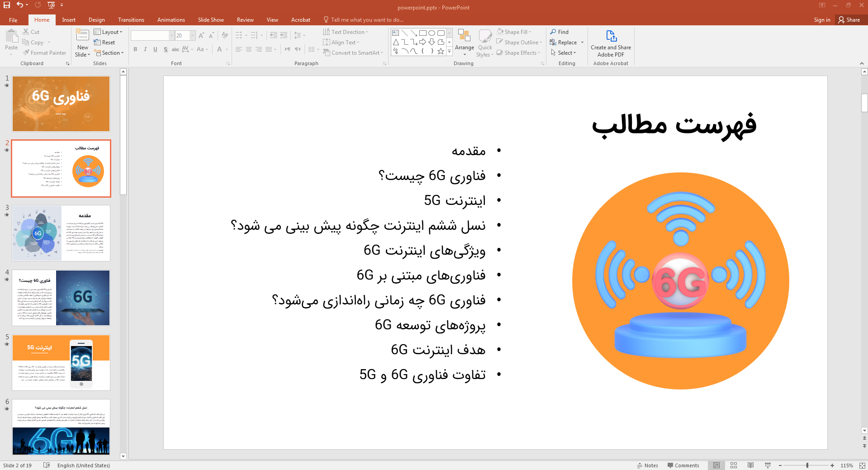Switch to the Design tab
This screenshot has width=868, height=470.
click(x=96, y=20)
